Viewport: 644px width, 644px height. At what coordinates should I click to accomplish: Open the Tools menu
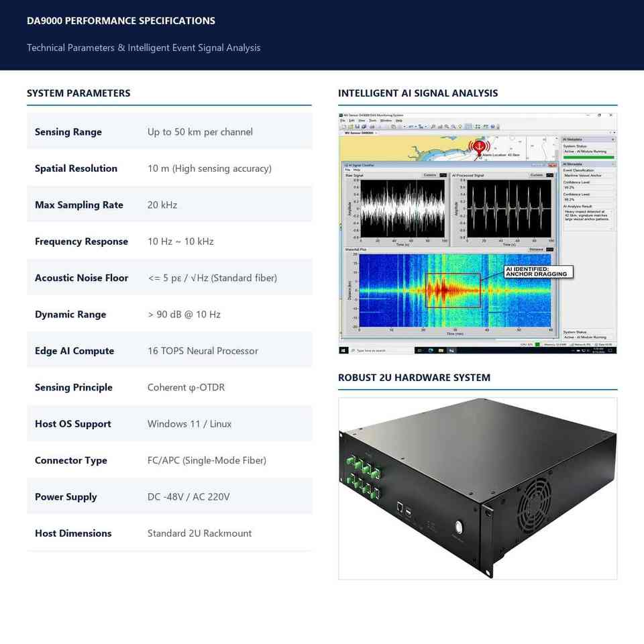tap(372, 120)
